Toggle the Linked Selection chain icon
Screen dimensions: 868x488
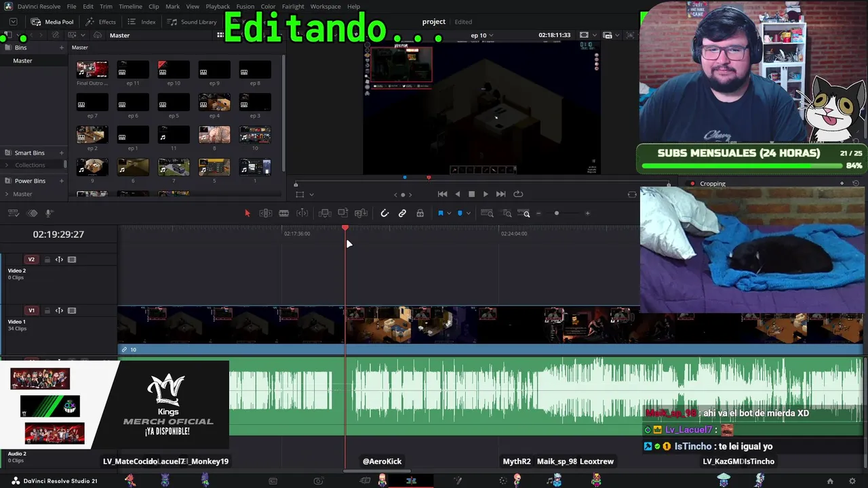pos(402,213)
